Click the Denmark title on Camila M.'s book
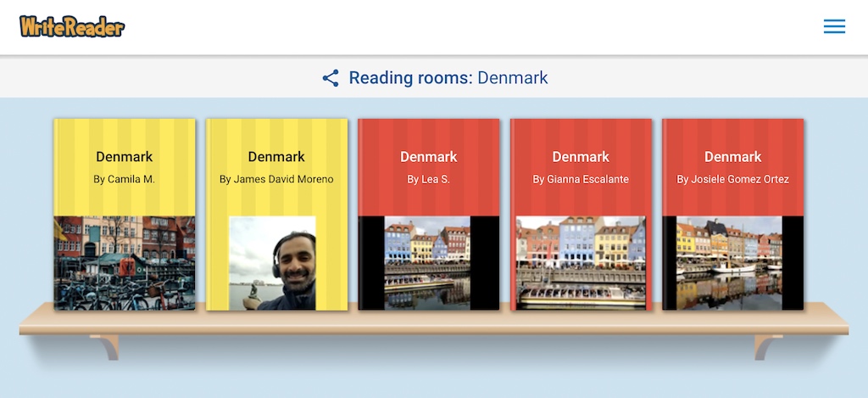Viewport: 868px width, 398px height. (x=125, y=157)
